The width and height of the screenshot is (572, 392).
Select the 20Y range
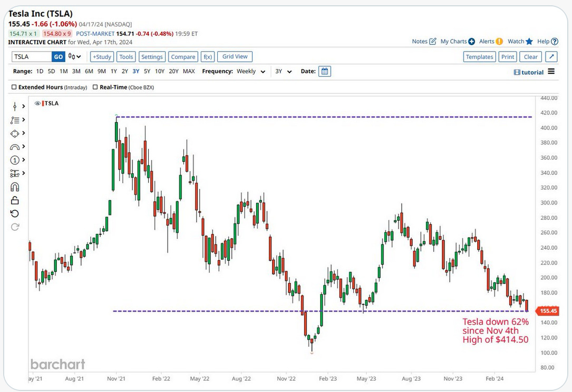[x=173, y=72]
